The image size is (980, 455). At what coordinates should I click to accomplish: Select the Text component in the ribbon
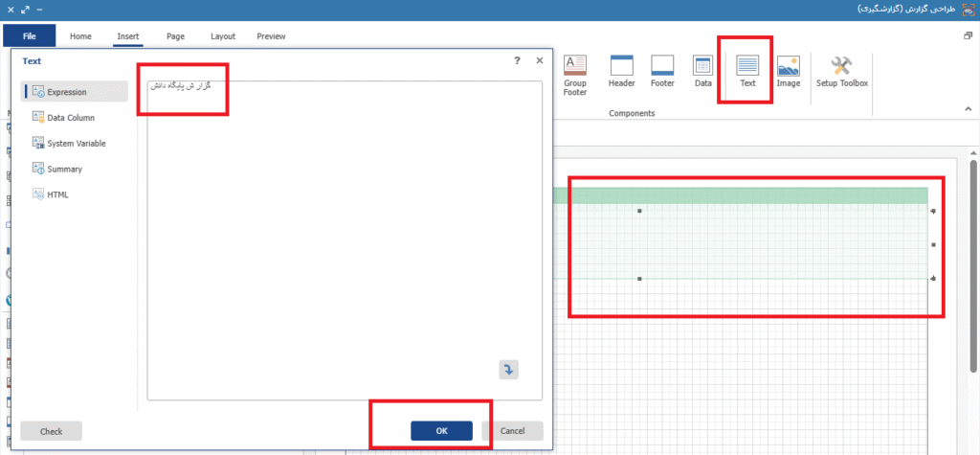[747, 71]
